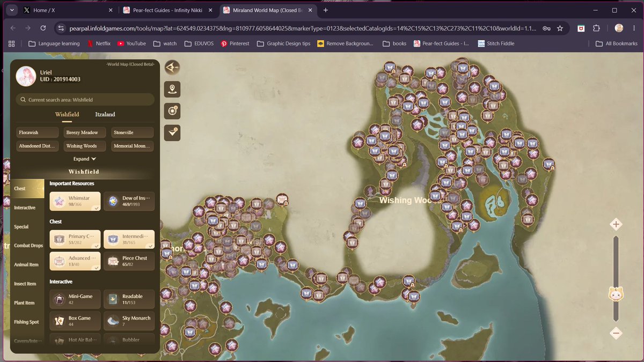Toggle the Mini-Game markers card
Image resolution: width=644 pixels, height=362 pixels.
tap(75, 299)
